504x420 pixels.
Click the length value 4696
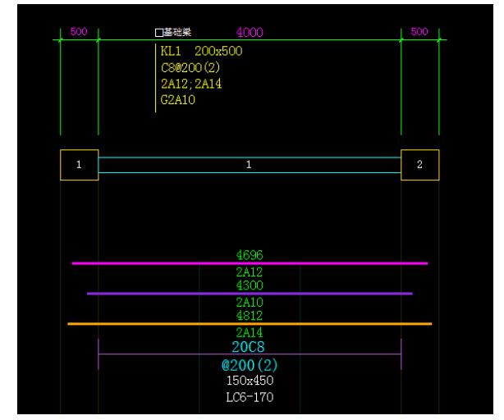250,255
